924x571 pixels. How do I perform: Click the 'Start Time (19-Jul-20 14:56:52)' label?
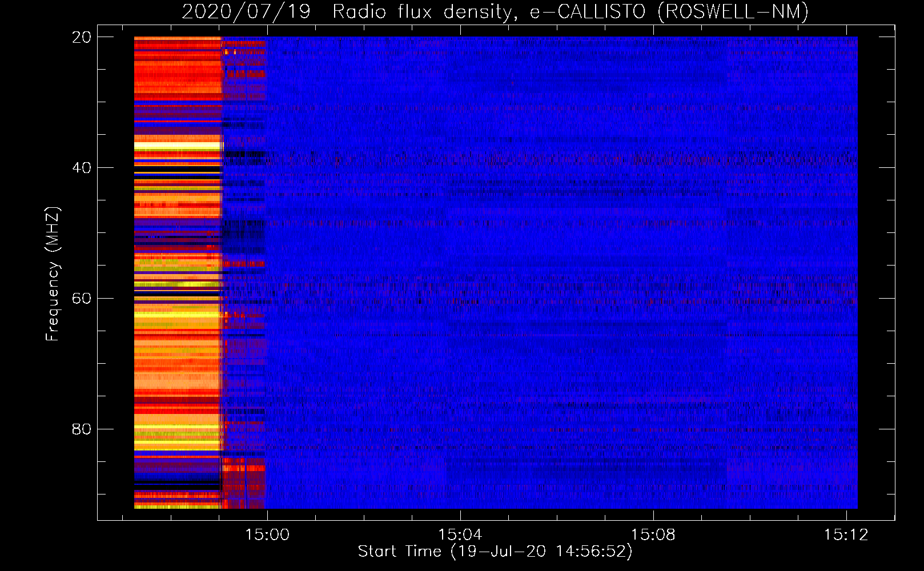click(x=495, y=552)
